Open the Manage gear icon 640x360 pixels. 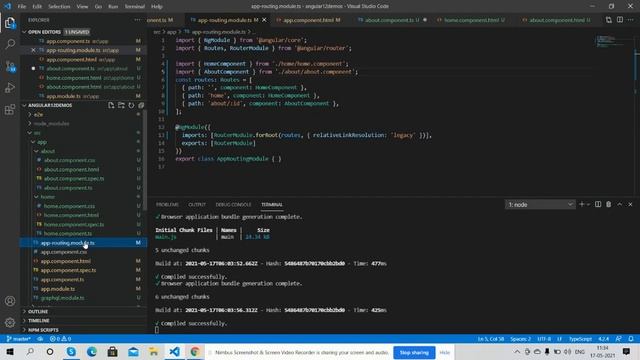pyautogui.click(x=10, y=322)
